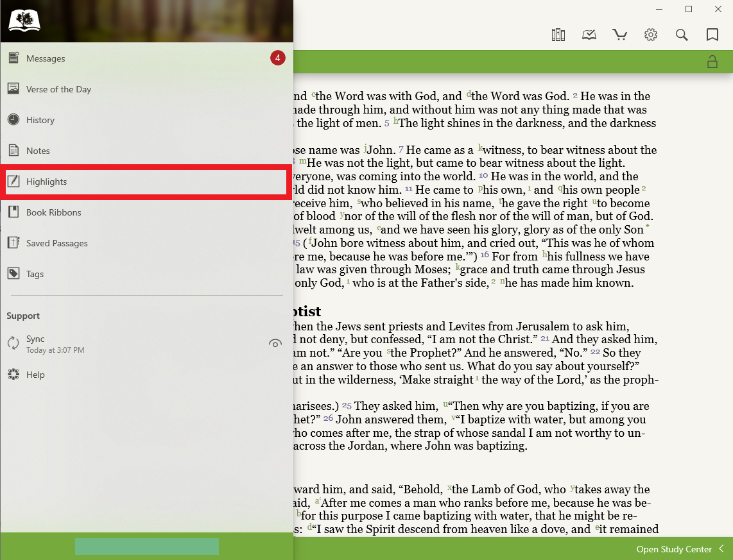Click the search magnifier icon
The height and width of the screenshot is (560, 733).
(682, 35)
